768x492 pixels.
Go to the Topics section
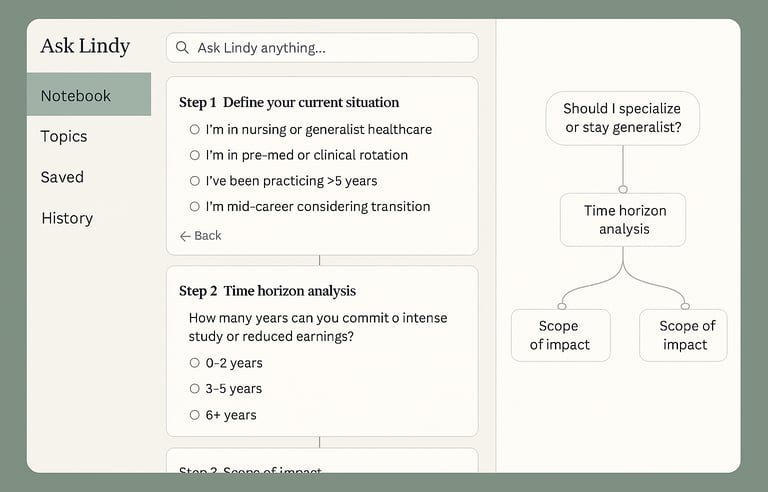click(64, 137)
